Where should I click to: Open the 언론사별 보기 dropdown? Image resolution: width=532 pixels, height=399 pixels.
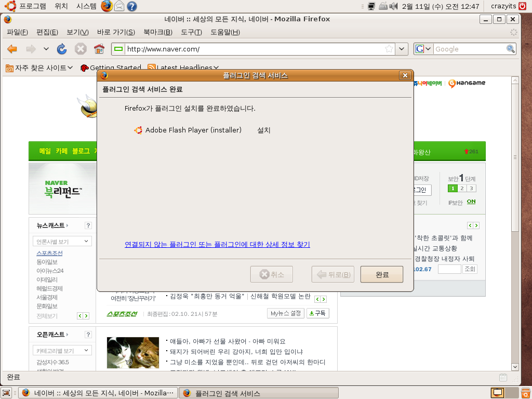click(62, 241)
